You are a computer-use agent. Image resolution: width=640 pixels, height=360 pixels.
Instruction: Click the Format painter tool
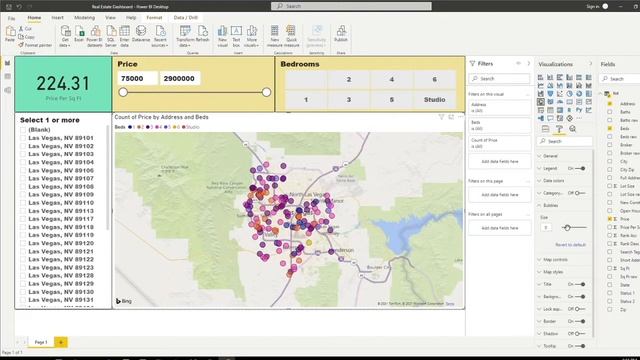(x=36, y=45)
